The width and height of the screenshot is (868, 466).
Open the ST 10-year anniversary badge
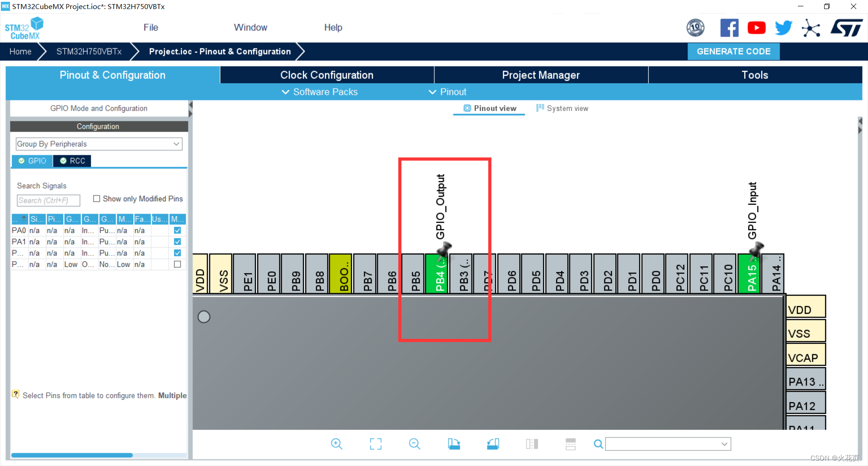pyautogui.click(x=695, y=28)
